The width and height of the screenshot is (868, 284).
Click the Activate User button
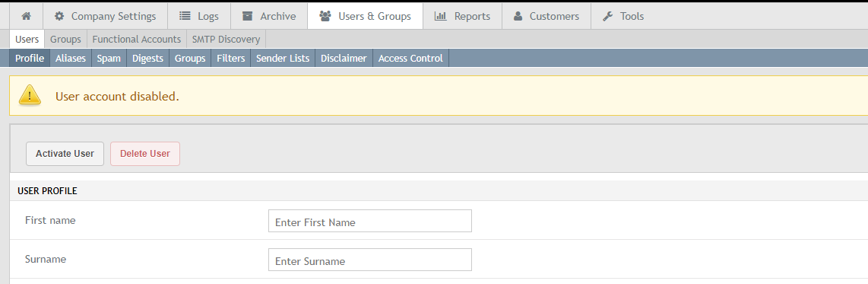point(65,154)
